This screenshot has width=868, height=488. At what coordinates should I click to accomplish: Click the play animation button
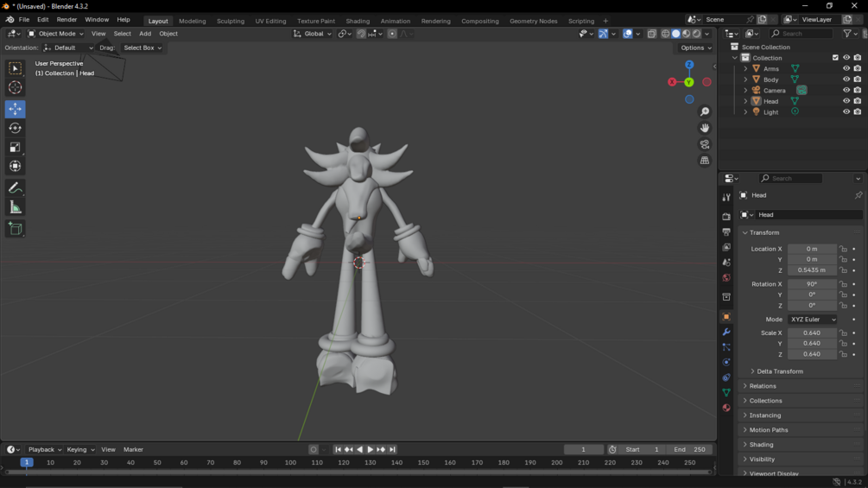[x=371, y=450]
